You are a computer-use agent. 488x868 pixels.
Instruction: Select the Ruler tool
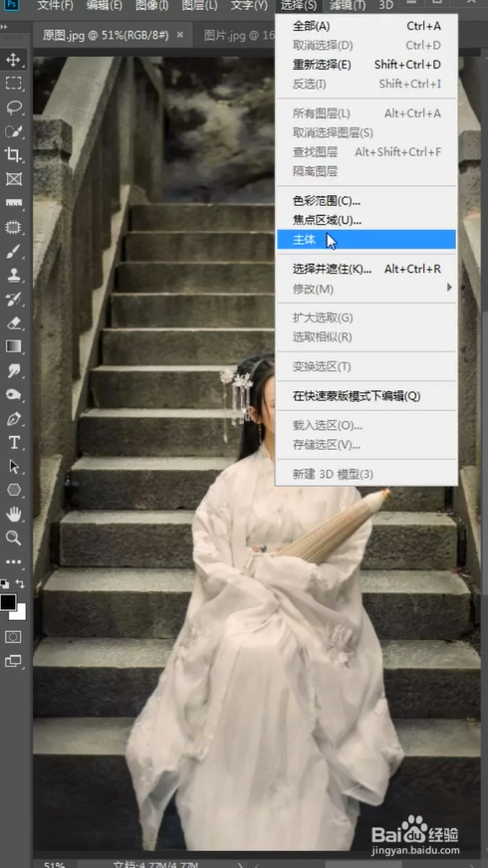13,203
